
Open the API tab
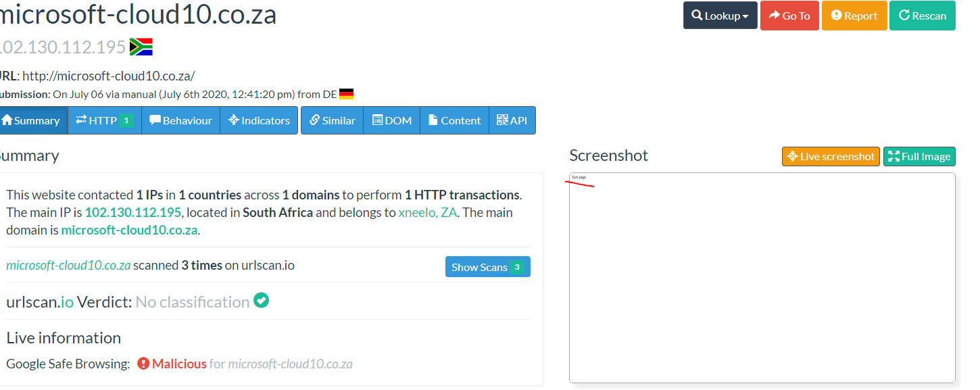pos(512,120)
